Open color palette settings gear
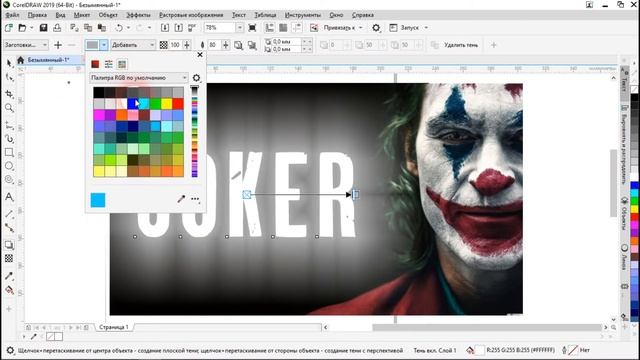The image size is (640, 360). point(196,78)
